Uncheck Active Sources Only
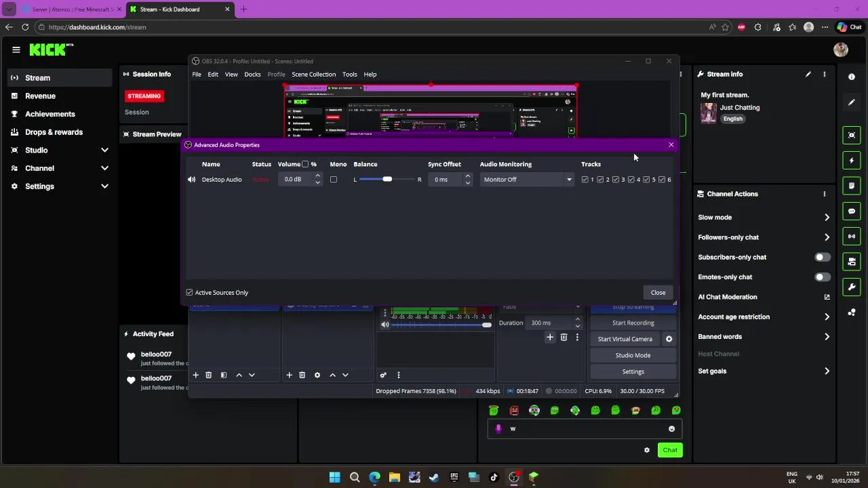 pyautogui.click(x=189, y=293)
